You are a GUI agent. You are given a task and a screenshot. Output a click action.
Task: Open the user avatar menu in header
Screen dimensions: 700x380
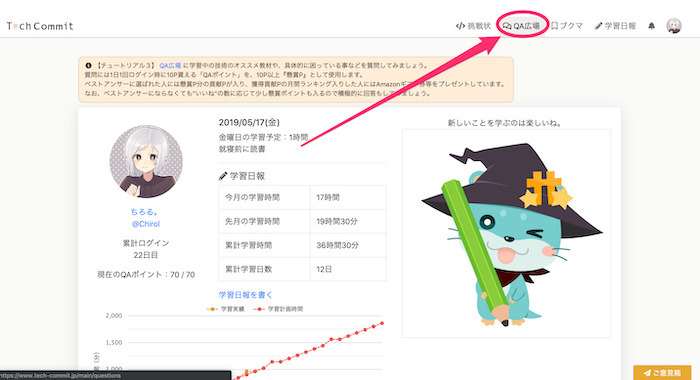674,26
